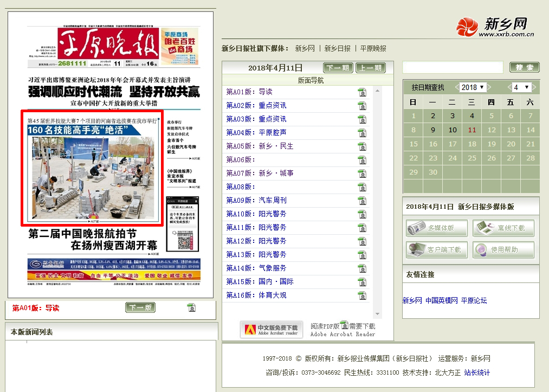Click the PDF icon below the newspaper preview
The image size is (549, 392).
191,307
